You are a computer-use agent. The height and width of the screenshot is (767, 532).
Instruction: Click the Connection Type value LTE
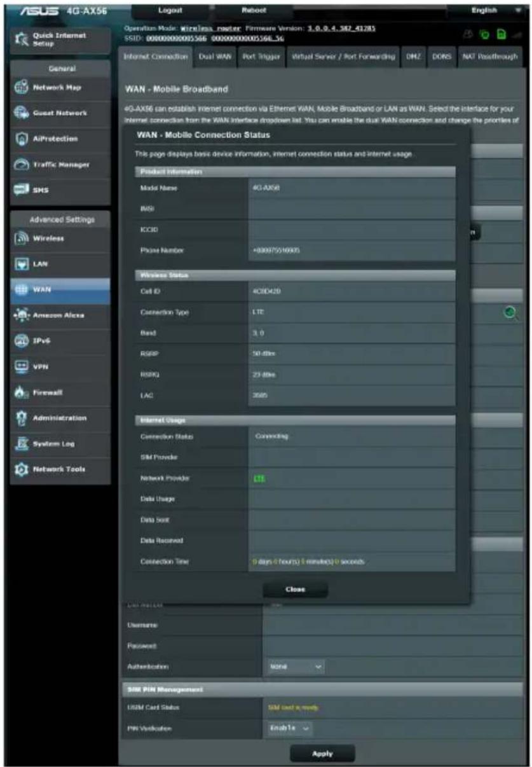[x=258, y=312]
